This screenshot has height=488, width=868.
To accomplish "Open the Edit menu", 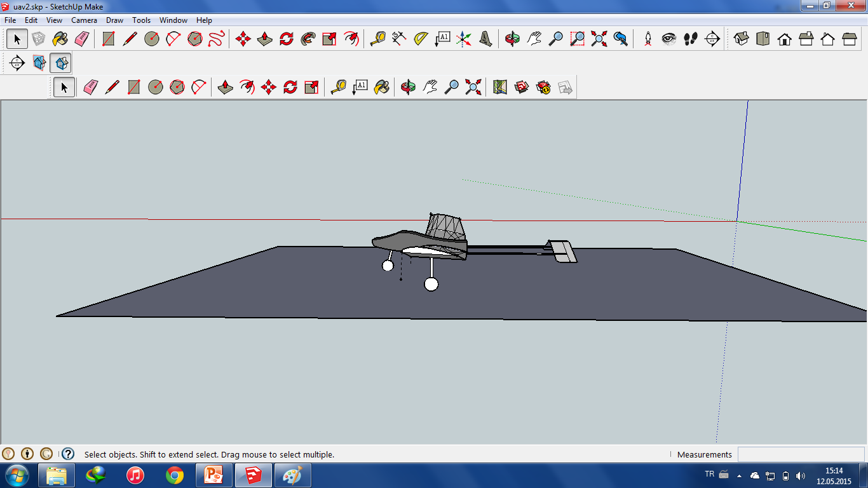I will point(31,20).
